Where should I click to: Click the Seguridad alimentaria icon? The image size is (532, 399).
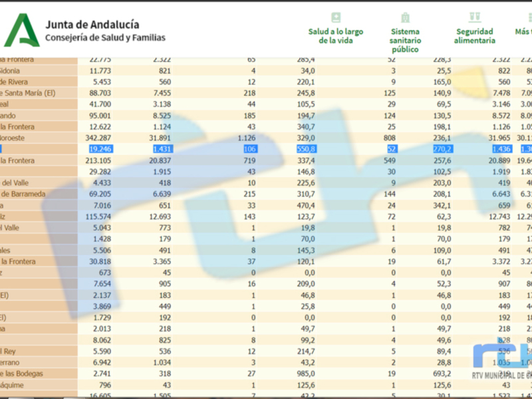coord(474,17)
